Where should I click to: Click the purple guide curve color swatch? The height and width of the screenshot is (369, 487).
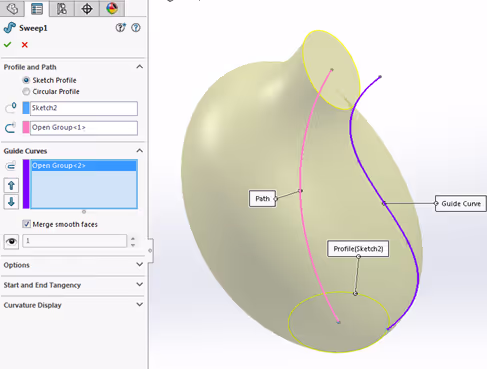pyautogui.click(x=26, y=184)
